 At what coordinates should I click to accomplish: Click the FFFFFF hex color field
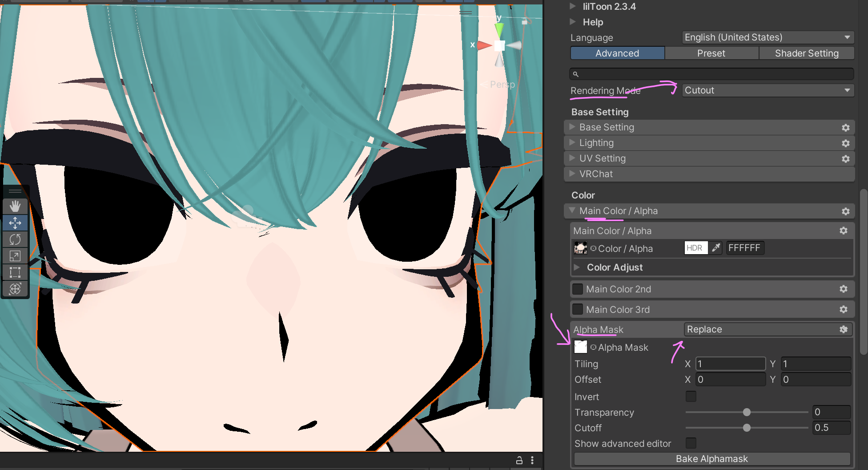pos(745,248)
